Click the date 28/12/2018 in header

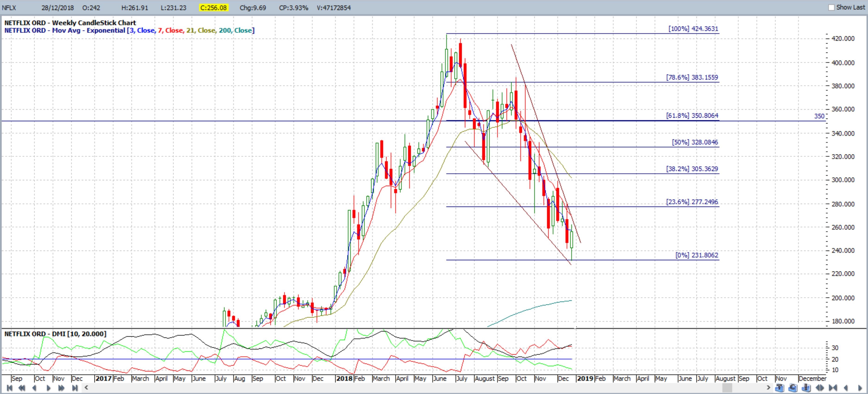point(57,8)
